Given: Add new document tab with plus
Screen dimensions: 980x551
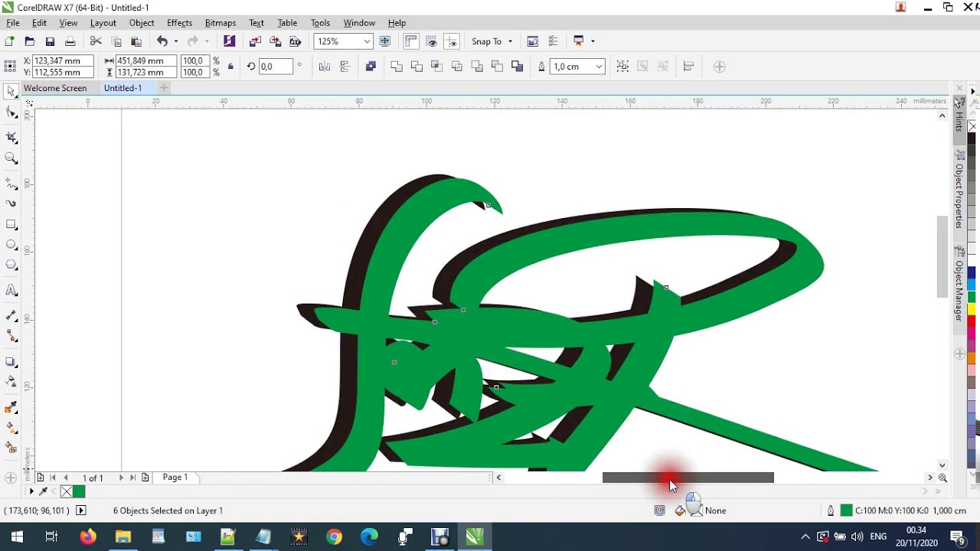Looking at the screenshot, I should pos(164,88).
